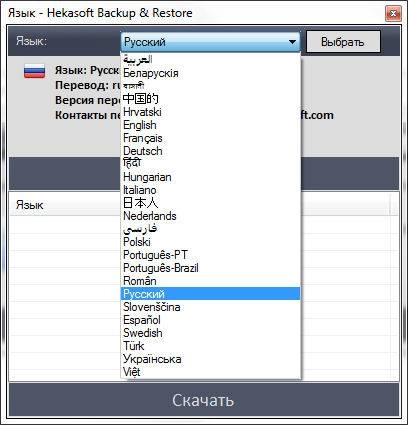408x425 pixels.
Task: Pick Português-PT language option
Action: (x=211, y=255)
